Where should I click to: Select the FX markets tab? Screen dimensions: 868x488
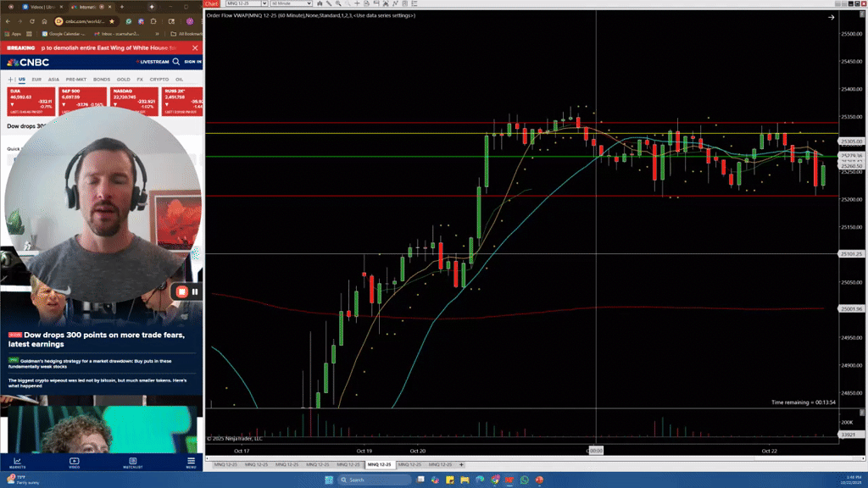pos(140,79)
